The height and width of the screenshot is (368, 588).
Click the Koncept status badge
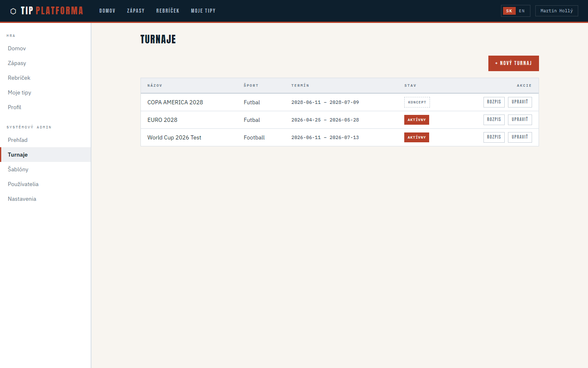click(417, 102)
